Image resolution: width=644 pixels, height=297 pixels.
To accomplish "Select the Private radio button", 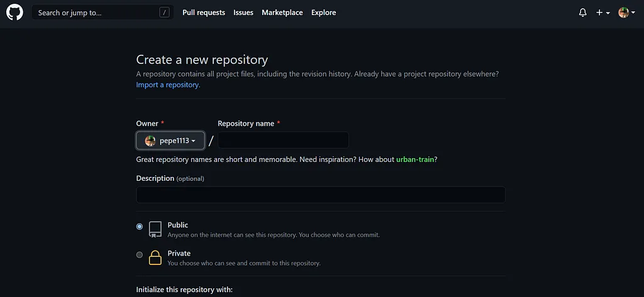I will [x=140, y=255].
